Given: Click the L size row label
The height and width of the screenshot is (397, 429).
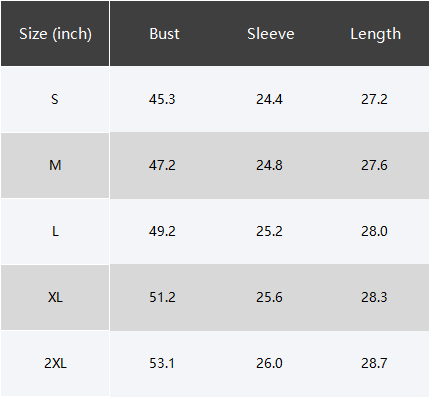Looking at the screenshot, I should coord(55,231).
